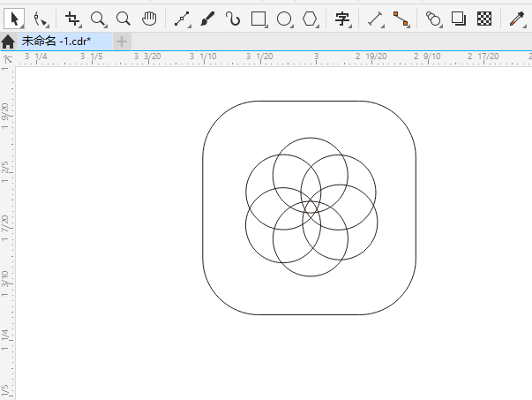Viewport: 532px width, 400px height.
Task: Select the Polygon tool
Action: tap(311, 19)
